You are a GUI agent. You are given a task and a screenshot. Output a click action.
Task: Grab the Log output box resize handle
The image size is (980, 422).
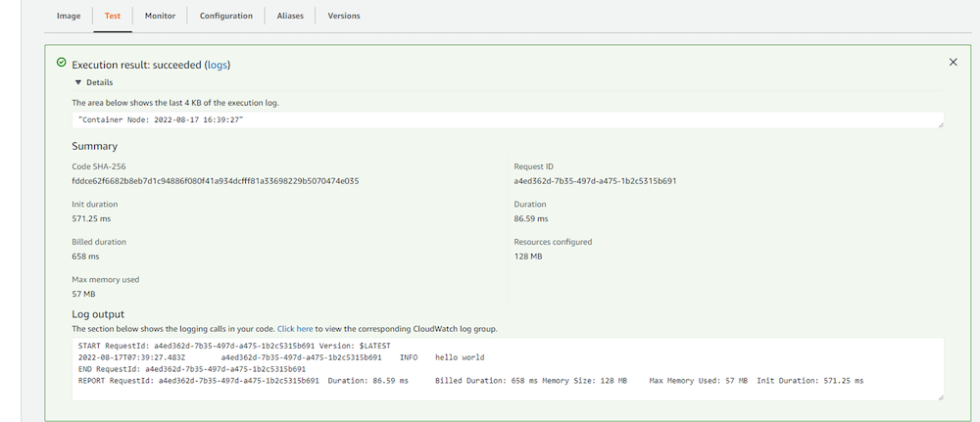coord(941,397)
